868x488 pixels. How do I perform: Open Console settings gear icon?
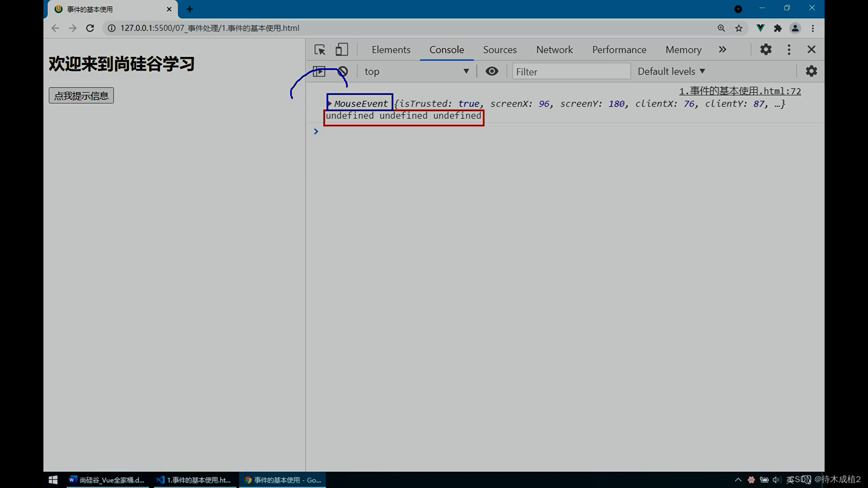811,71
